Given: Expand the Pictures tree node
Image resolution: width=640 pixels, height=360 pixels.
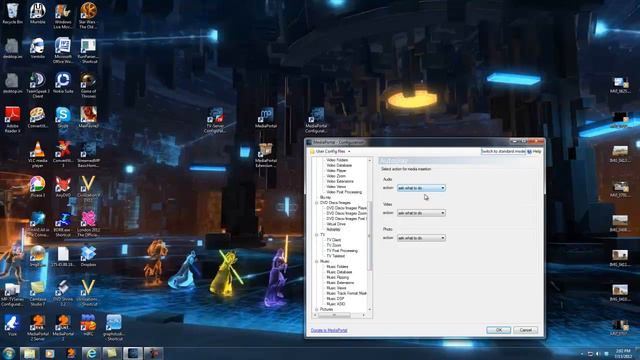Looking at the screenshot, I should [317, 309].
